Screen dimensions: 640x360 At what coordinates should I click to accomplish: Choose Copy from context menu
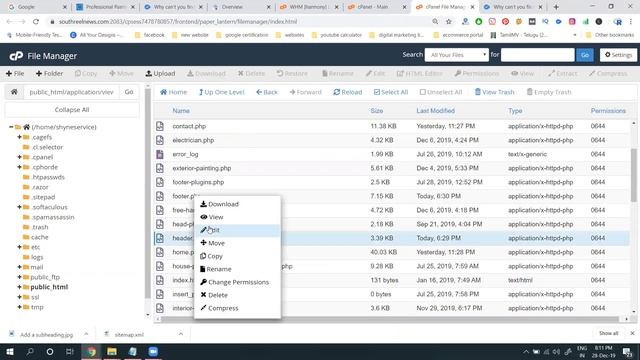coord(237,256)
